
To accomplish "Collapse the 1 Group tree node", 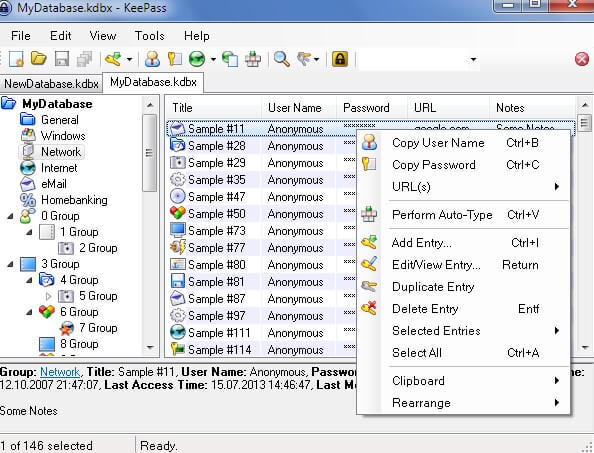I will point(29,232).
